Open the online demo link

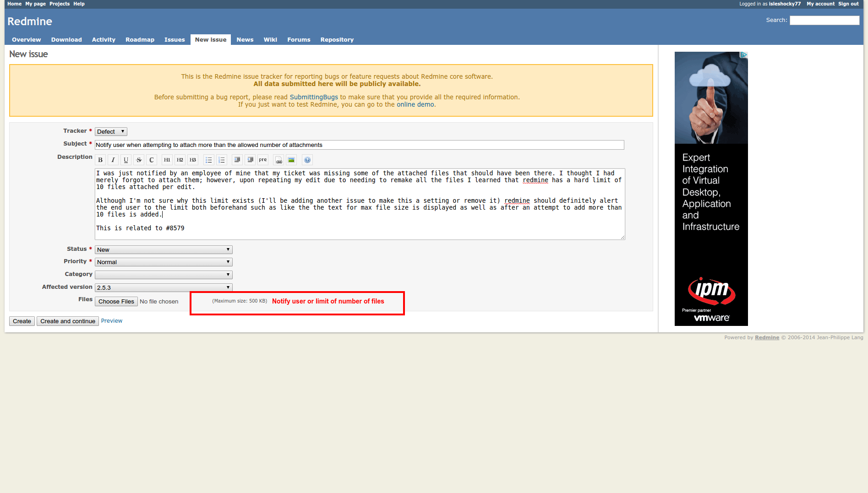pyautogui.click(x=415, y=104)
